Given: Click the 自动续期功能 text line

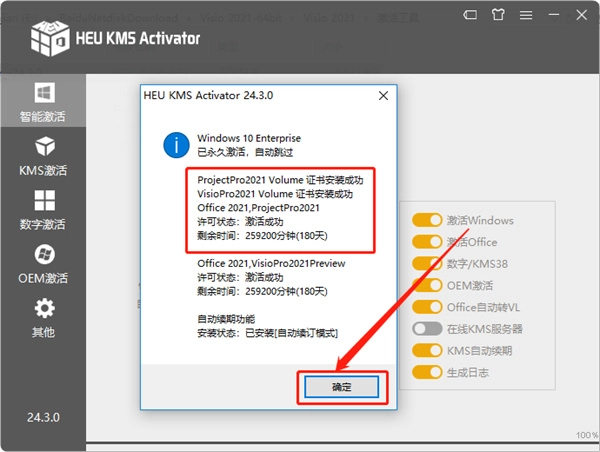Looking at the screenshot, I should coord(226,319).
